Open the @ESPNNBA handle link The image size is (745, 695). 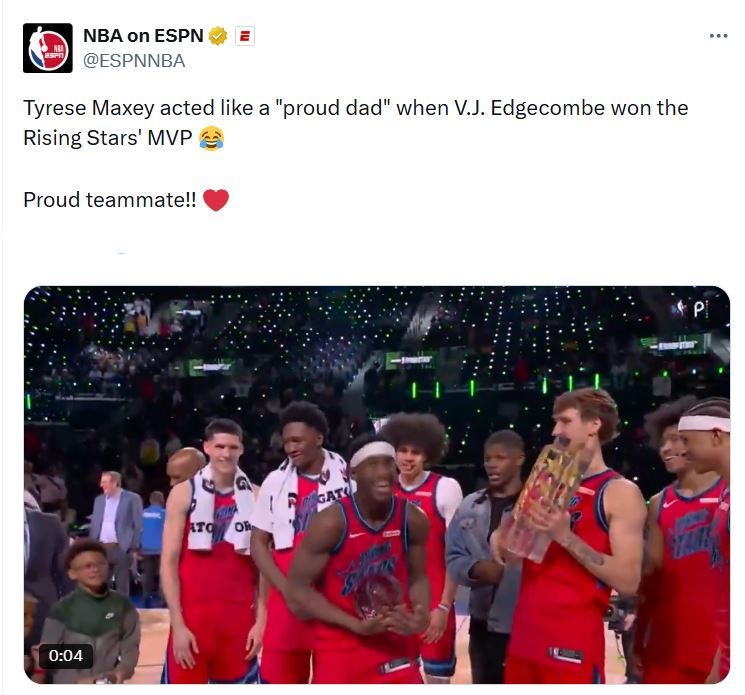point(134,61)
